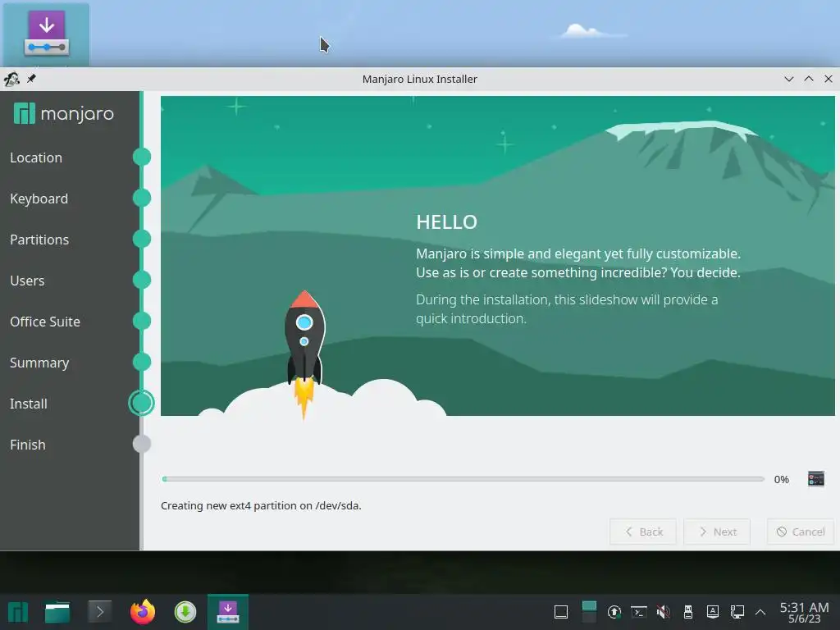Select the Install step in the sidebar
This screenshot has height=630, width=840.
[29, 404]
